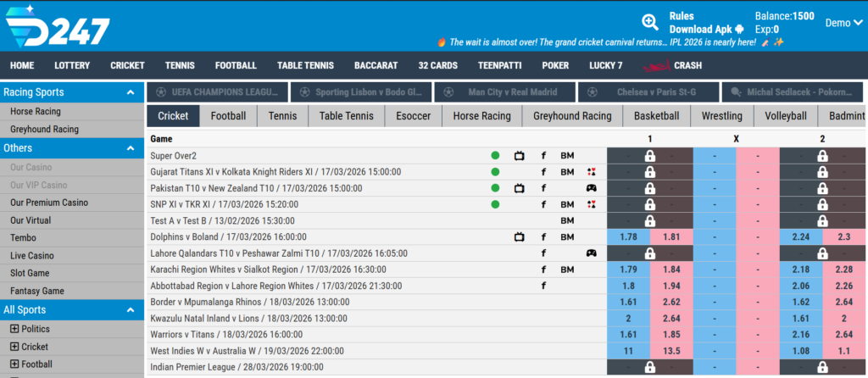Click back odds 1.08 for Australia W
Screen dimensions: 868x378
pyautogui.click(x=801, y=351)
